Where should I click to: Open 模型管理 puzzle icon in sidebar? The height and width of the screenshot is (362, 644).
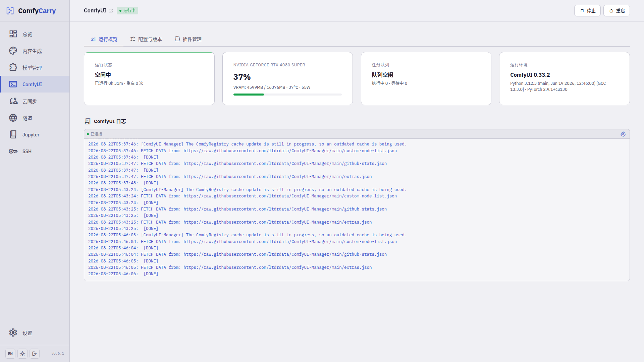point(13,68)
